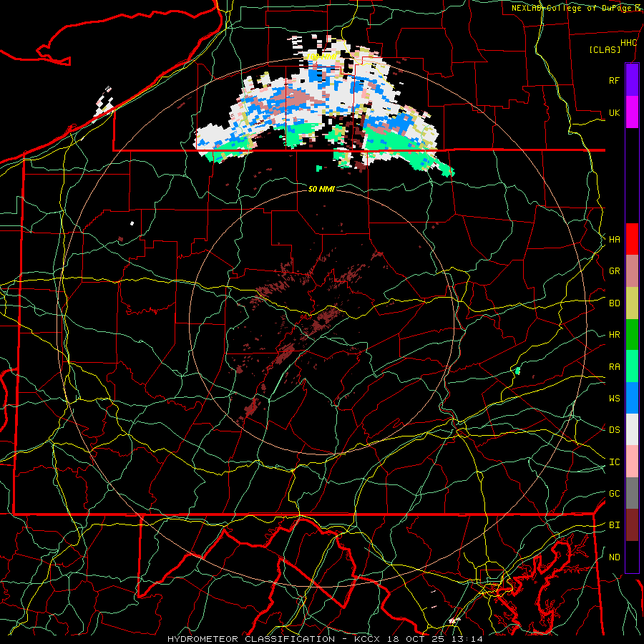644x644 pixels.
Task: Click the GR graupel color swatch
Action: coord(632,271)
